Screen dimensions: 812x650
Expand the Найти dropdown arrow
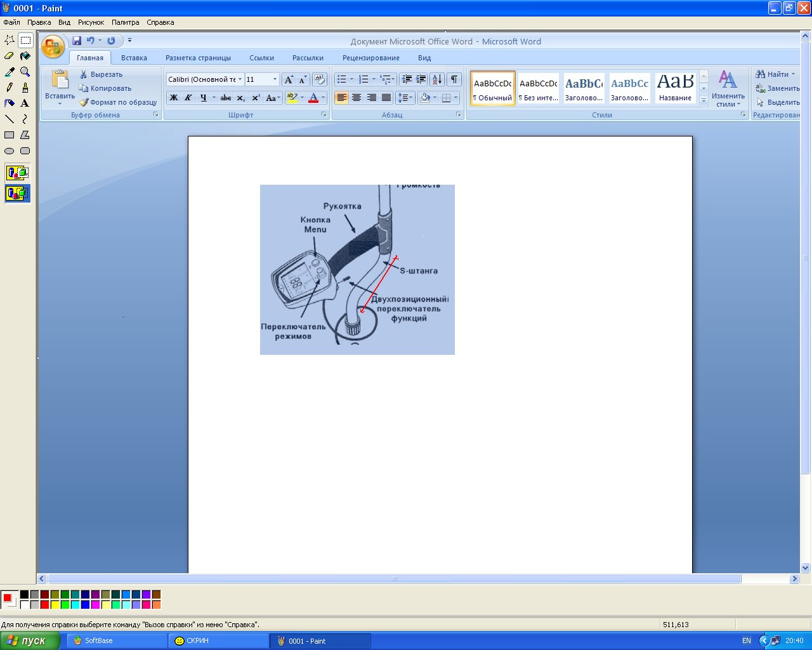pos(793,74)
